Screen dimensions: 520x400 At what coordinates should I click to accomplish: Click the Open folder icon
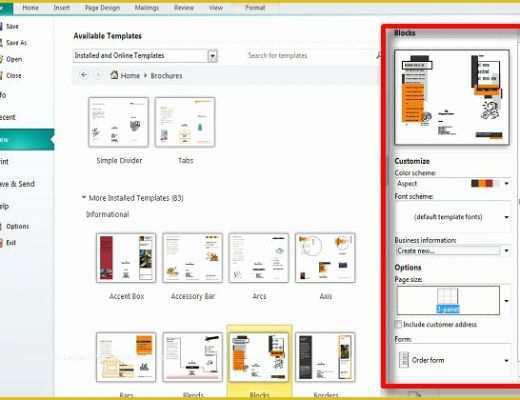pyautogui.click(x=1, y=59)
